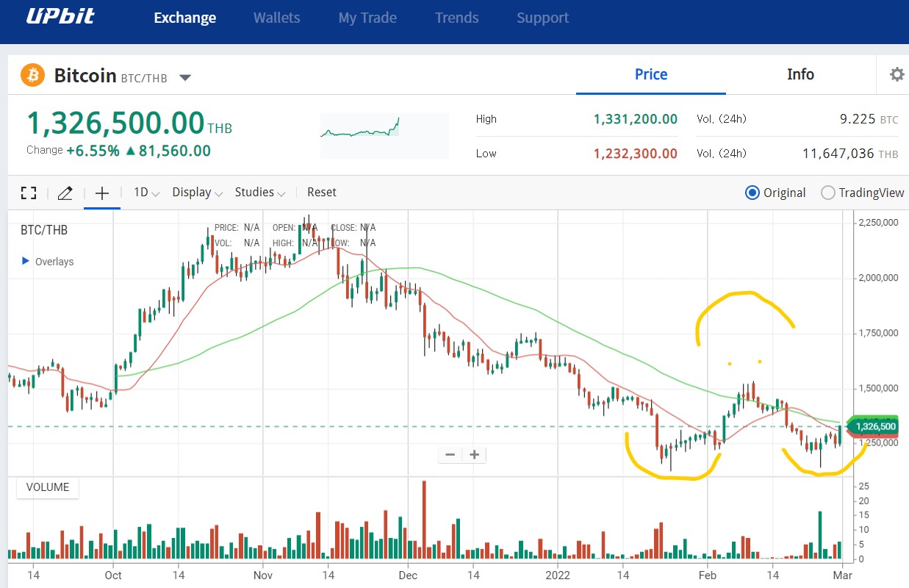Zoom in chart with plus button

tap(475, 454)
